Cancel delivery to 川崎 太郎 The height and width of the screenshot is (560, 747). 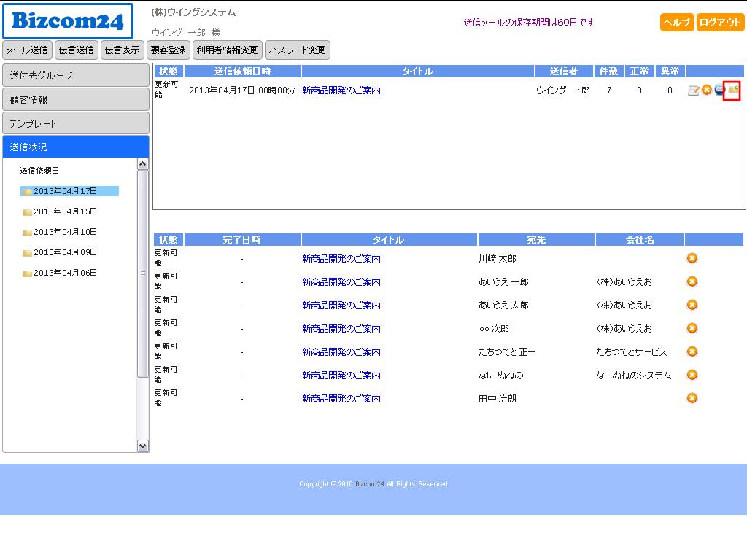tap(692, 258)
